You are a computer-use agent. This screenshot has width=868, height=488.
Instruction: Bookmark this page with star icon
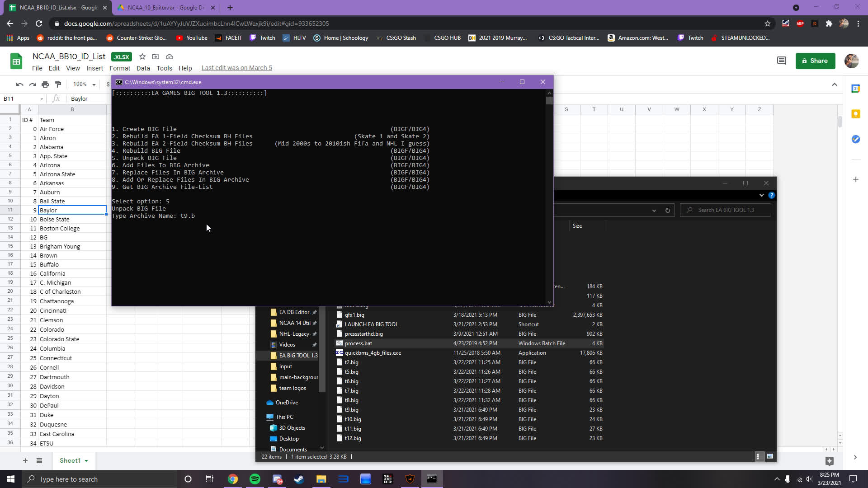767,23
